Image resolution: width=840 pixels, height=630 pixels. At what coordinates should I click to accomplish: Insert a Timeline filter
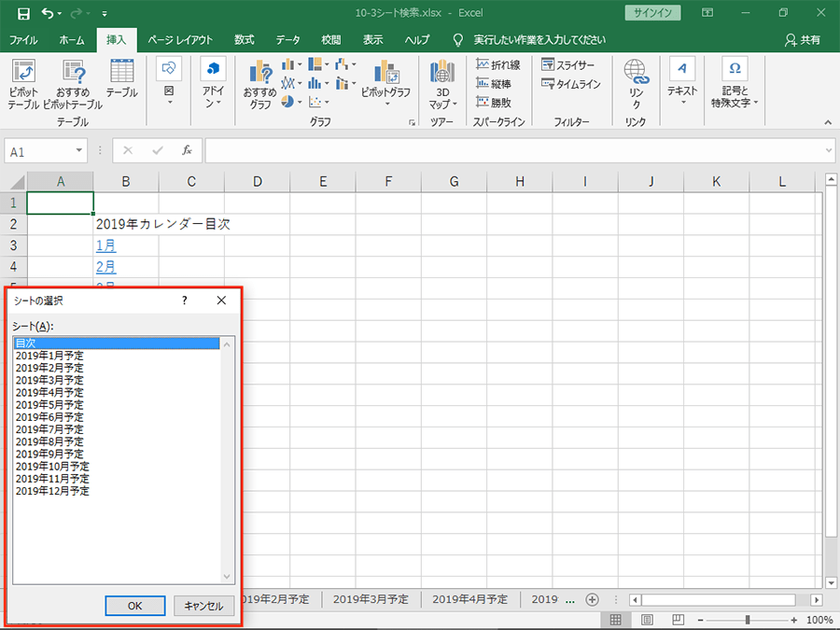coord(570,84)
